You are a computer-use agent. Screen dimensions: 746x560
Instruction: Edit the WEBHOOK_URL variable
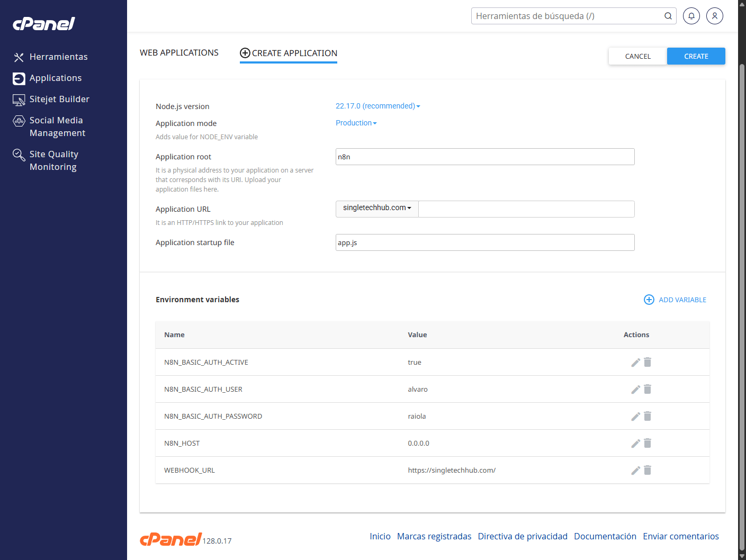636,471
